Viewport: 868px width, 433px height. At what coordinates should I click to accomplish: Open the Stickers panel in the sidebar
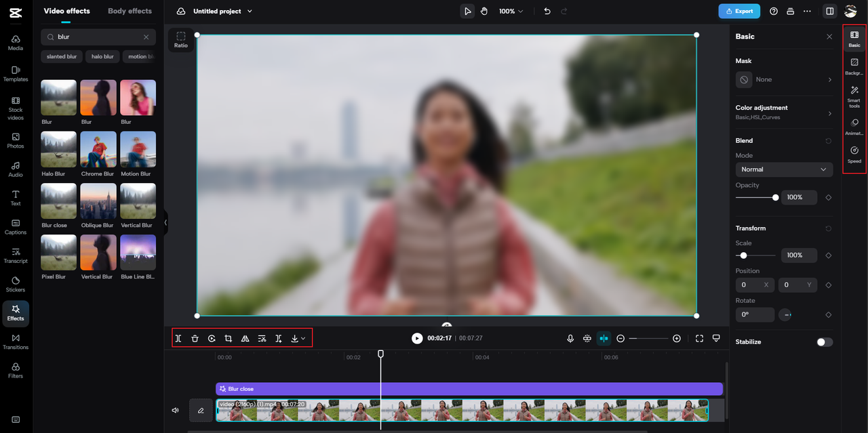16,284
